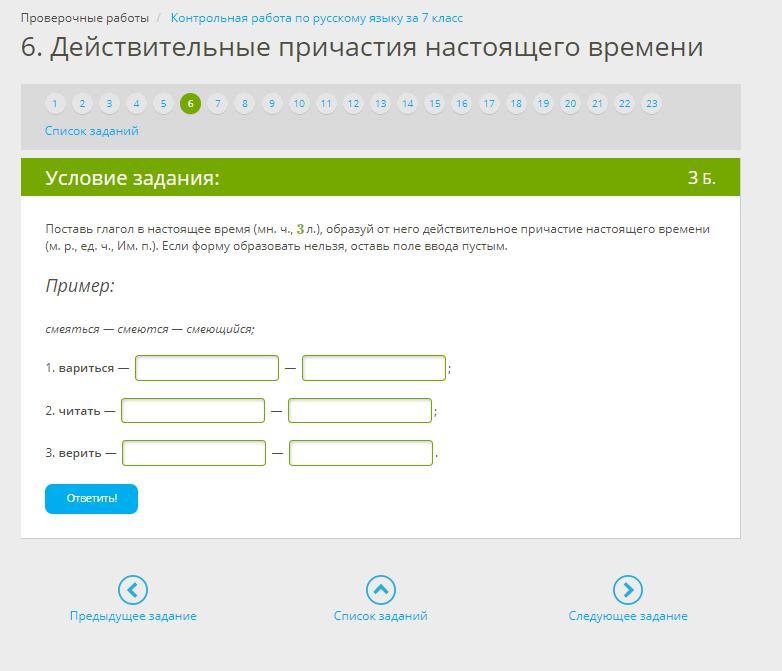Select the heading 'Условие задания:'
782x671 pixels.
(x=132, y=178)
